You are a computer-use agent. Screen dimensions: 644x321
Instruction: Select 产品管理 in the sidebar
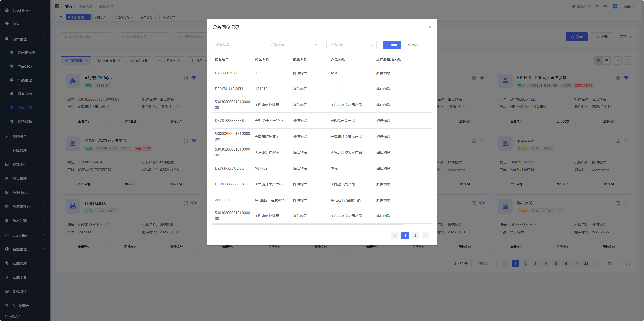[x=24, y=80]
